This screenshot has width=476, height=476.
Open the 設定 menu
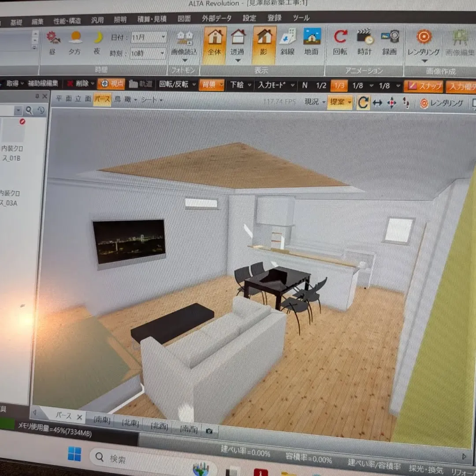pyautogui.click(x=249, y=18)
